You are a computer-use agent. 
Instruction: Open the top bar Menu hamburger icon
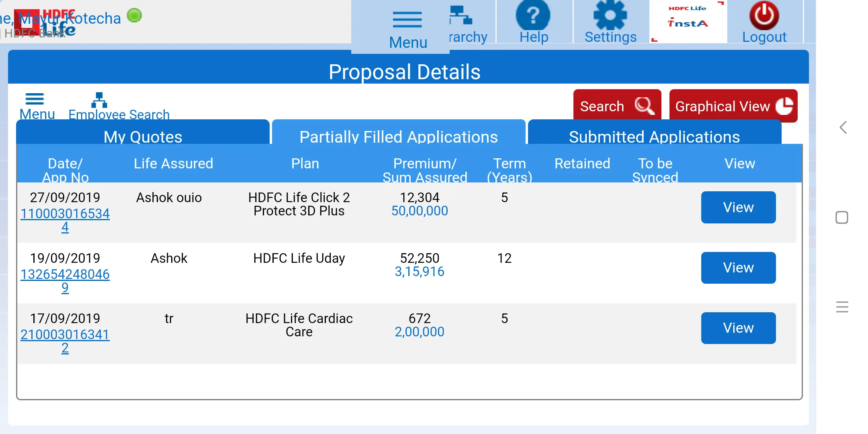point(407,20)
